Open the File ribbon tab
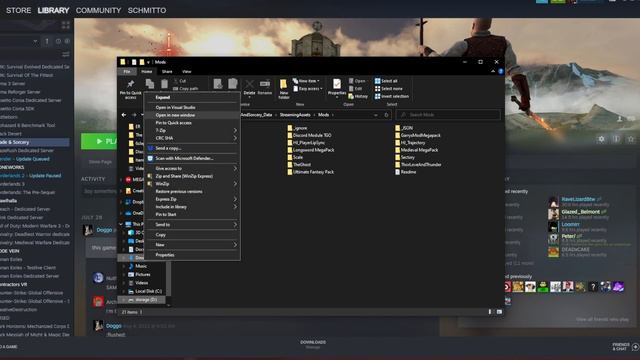640x360 pixels. pos(127,71)
